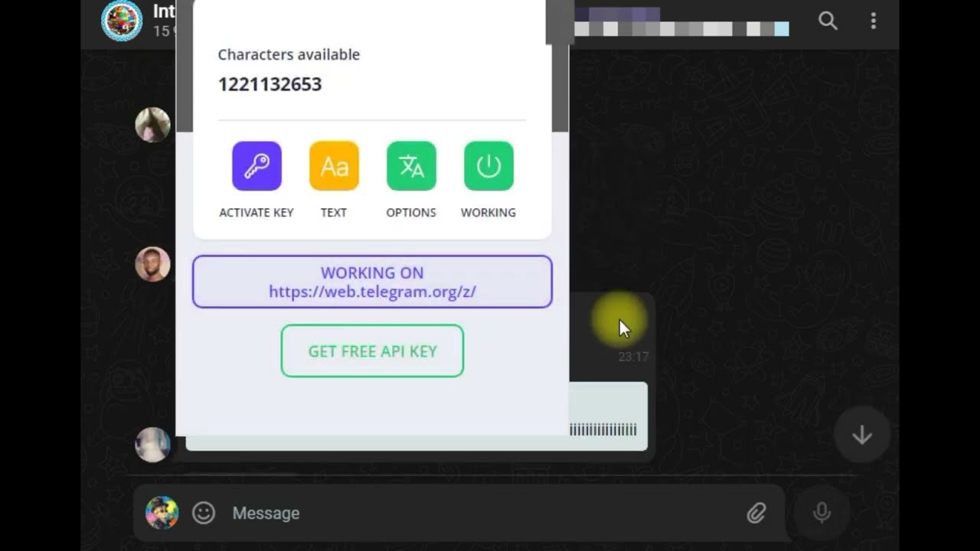Search in the Telegram chat
This screenshot has height=551, width=980.
point(828,21)
